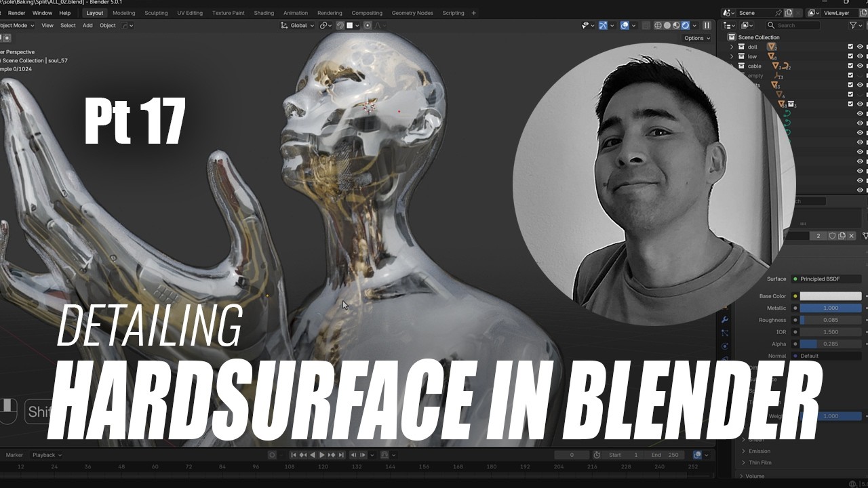Select material preview shading
Image resolution: width=868 pixels, height=488 pixels.
[676, 26]
